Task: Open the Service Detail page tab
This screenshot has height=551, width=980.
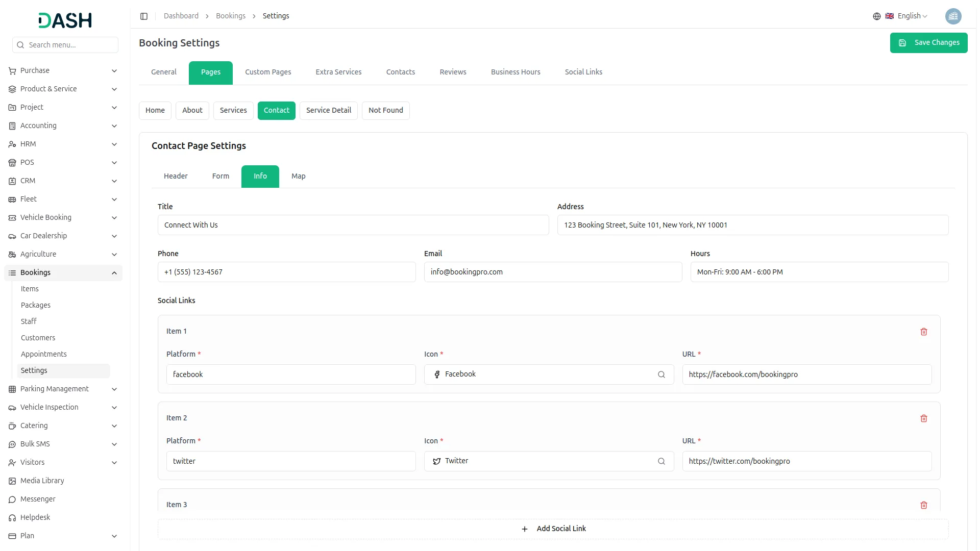Action: point(328,110)
